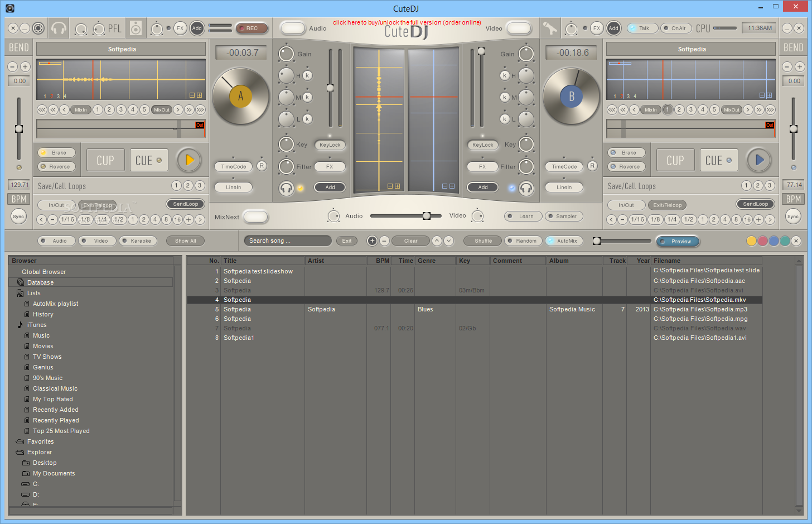Skip to deck A track end with triple-right arrows
812x524 pixels.
click(200, 109)
